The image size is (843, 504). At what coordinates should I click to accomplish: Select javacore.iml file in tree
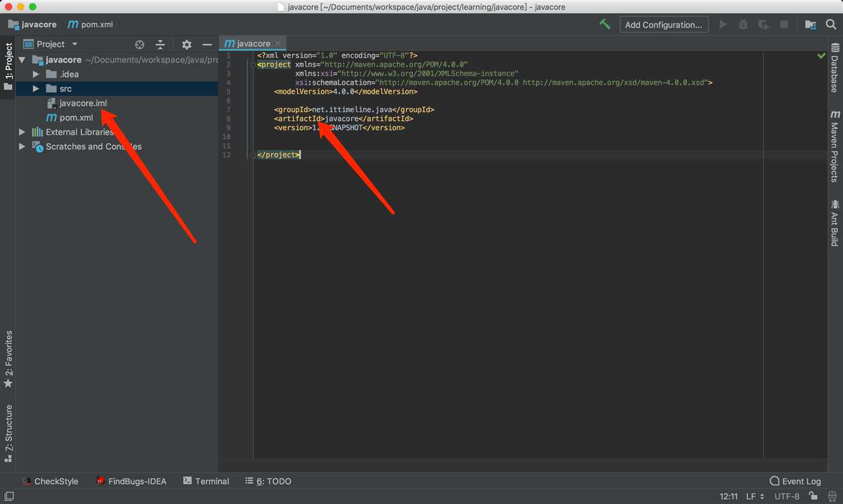77,103
